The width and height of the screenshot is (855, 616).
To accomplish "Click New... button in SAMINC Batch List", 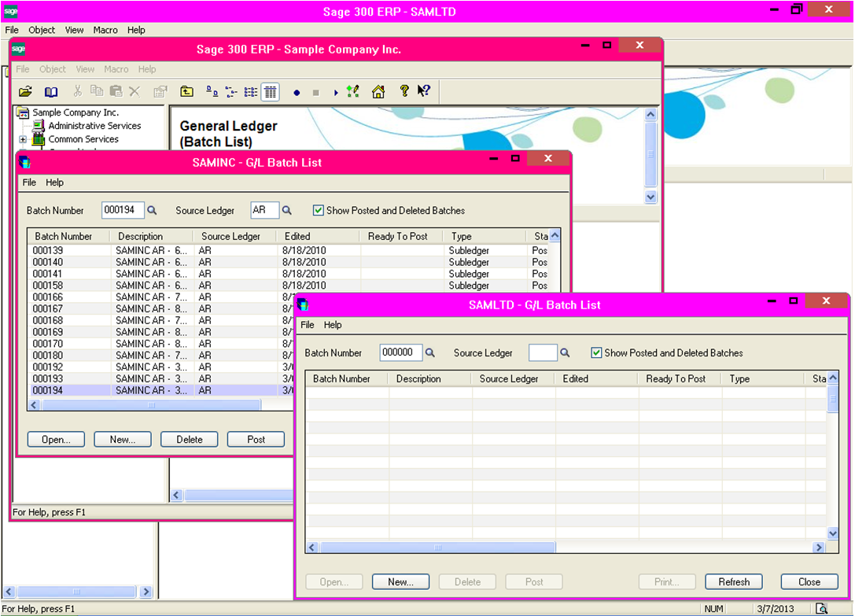I will 123,439.
